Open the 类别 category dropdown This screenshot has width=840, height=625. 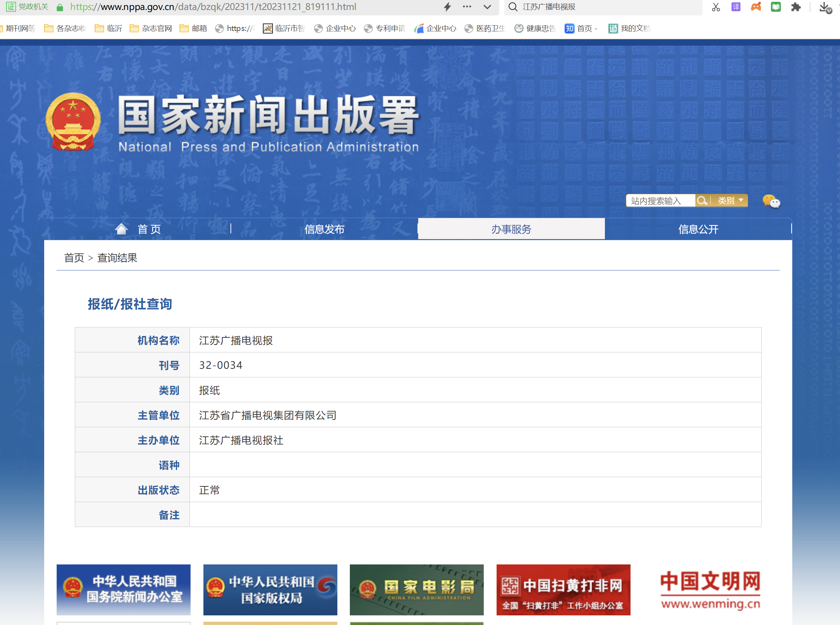[x=730, y=201]
